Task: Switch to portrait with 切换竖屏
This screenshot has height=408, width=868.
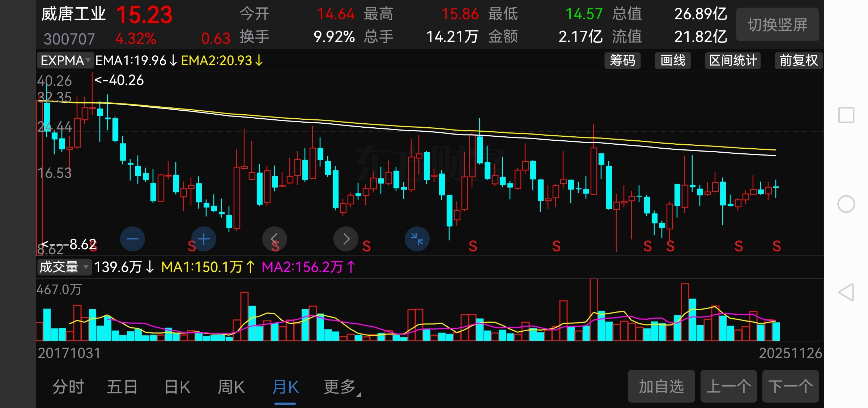Action: (777, 25)
